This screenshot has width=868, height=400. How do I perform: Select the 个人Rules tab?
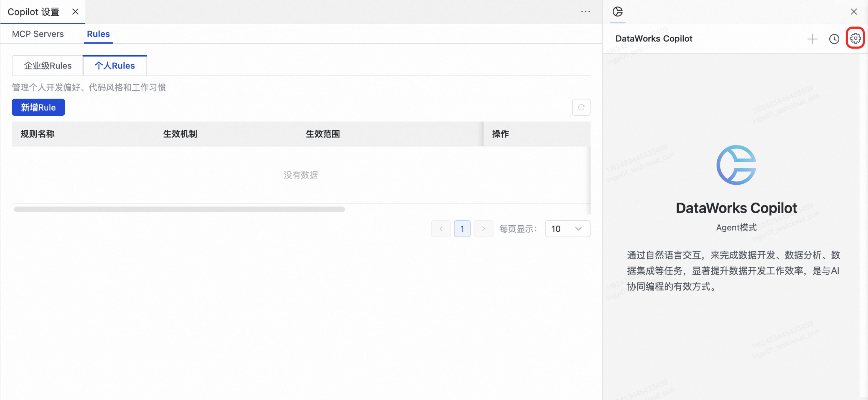pos(114,66)
